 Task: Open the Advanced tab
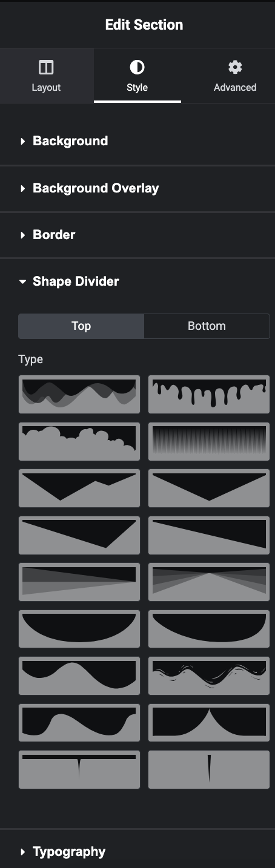235,76
